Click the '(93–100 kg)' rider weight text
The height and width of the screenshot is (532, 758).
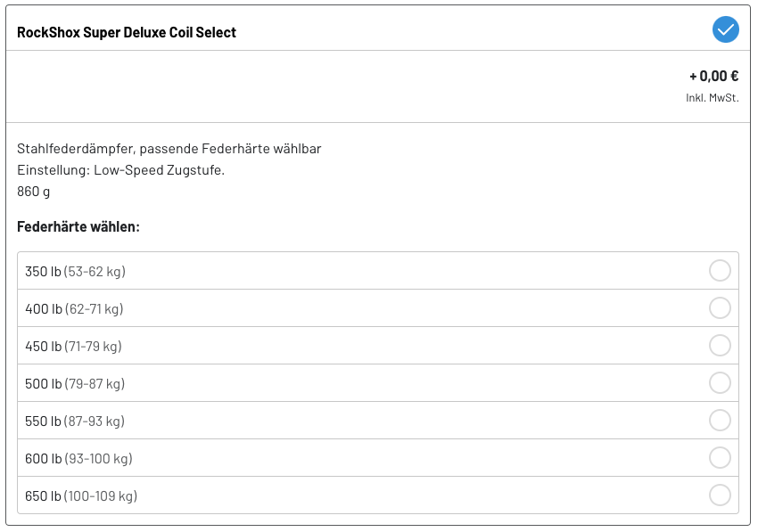point(98,459)
